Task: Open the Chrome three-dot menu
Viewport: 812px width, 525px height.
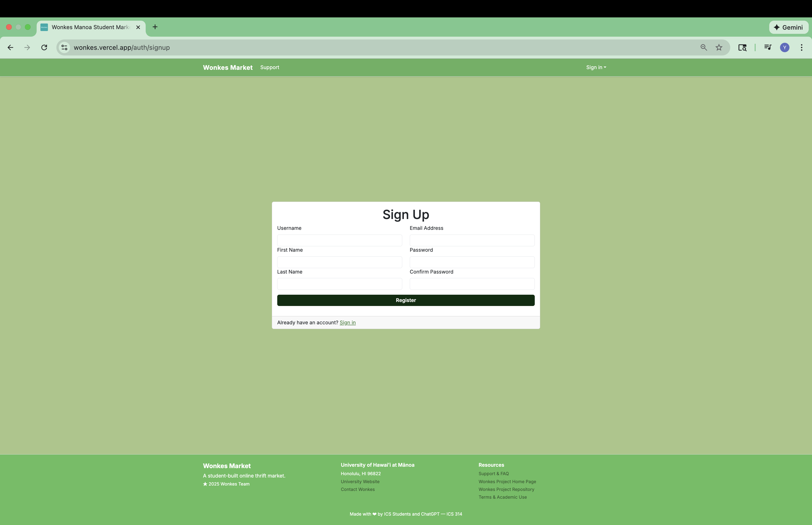Action: 801,47
